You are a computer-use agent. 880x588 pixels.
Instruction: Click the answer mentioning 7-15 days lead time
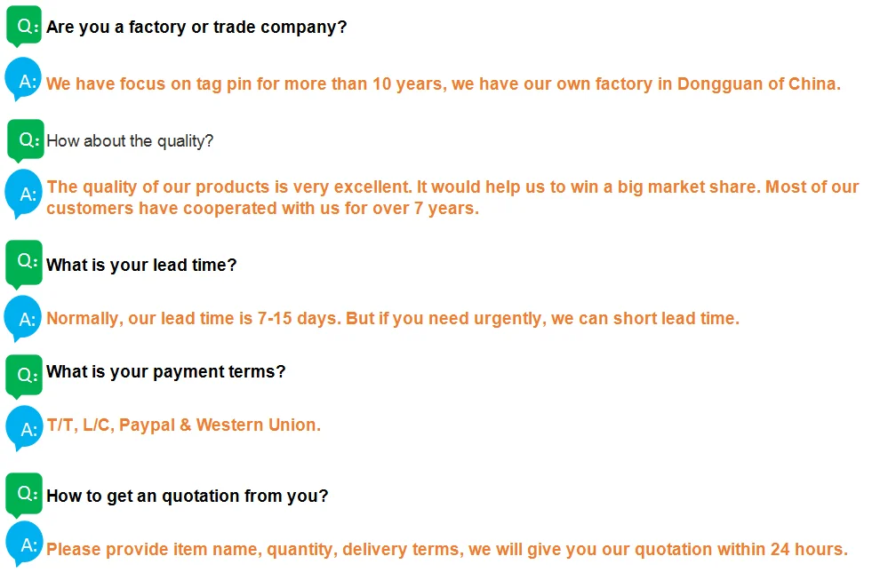click(392, 318)
